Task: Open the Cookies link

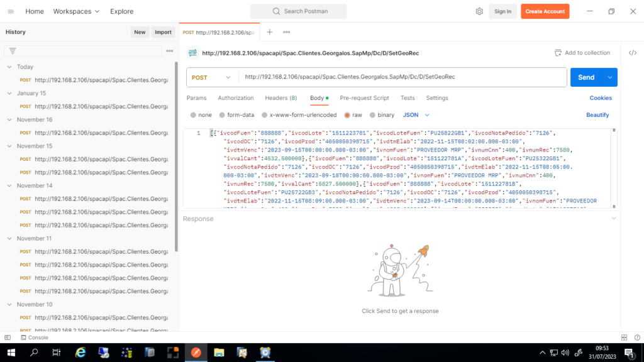Action: 601,98
